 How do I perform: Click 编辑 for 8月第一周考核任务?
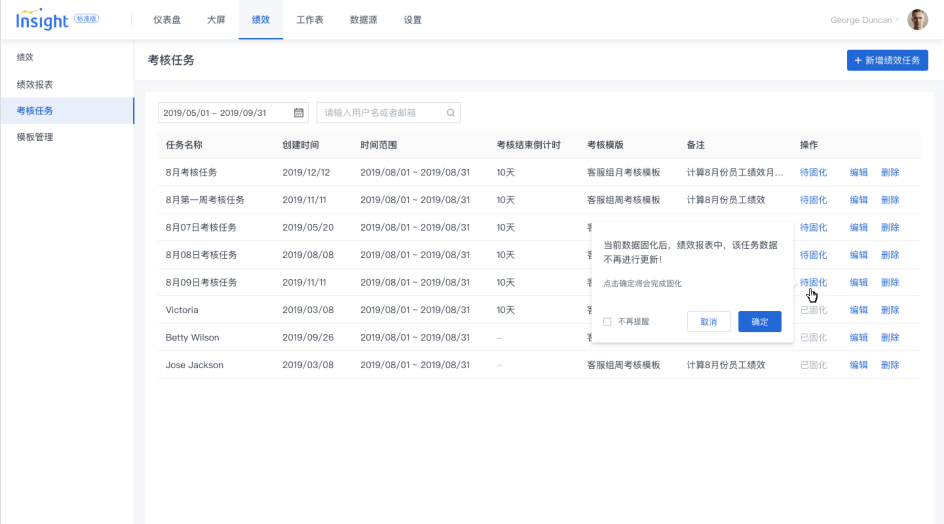point(858,200)
